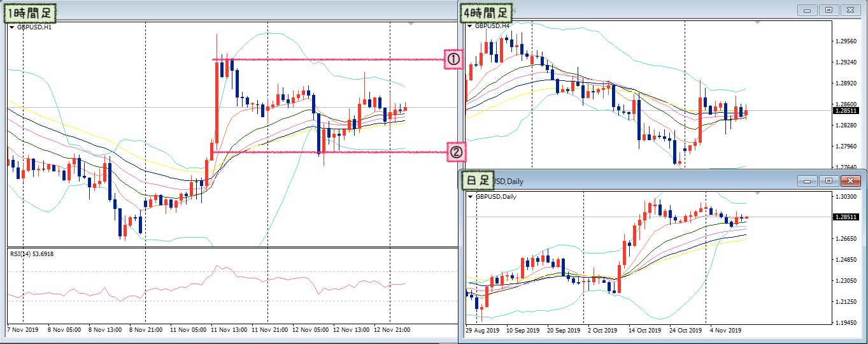This screenshot has width=868, height=344.
Task: Click the 11 Nov 21:00 time label
Action: click(271, 330)
